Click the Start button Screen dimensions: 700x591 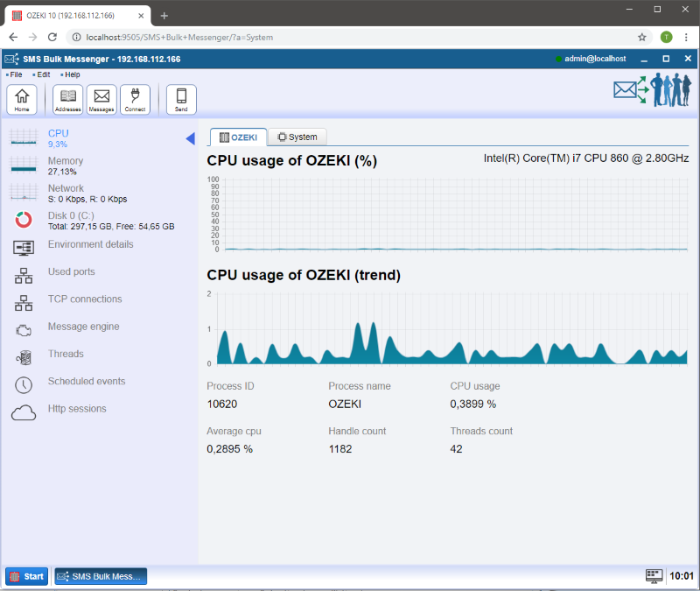27,576
